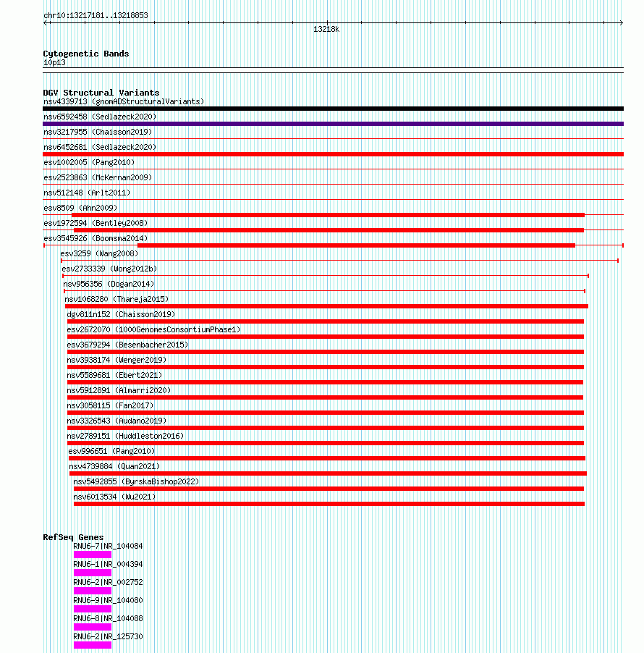Click esv1972594 (Bentley2008) label

(x=96, y=223)
